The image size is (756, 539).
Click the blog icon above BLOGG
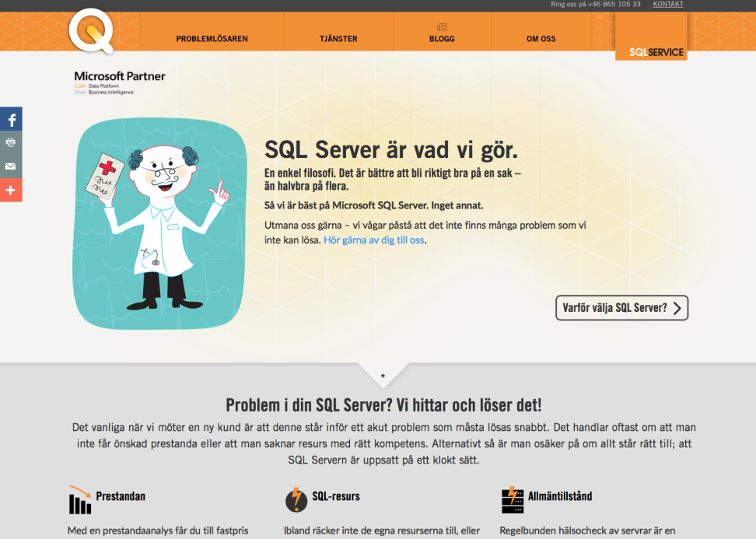[x=442, y=27]
